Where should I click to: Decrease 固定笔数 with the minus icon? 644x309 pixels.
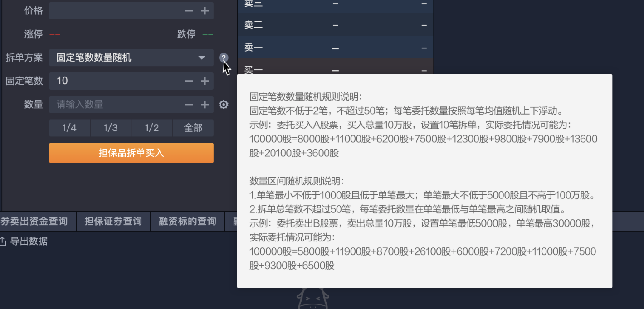[x=189, y=81]
